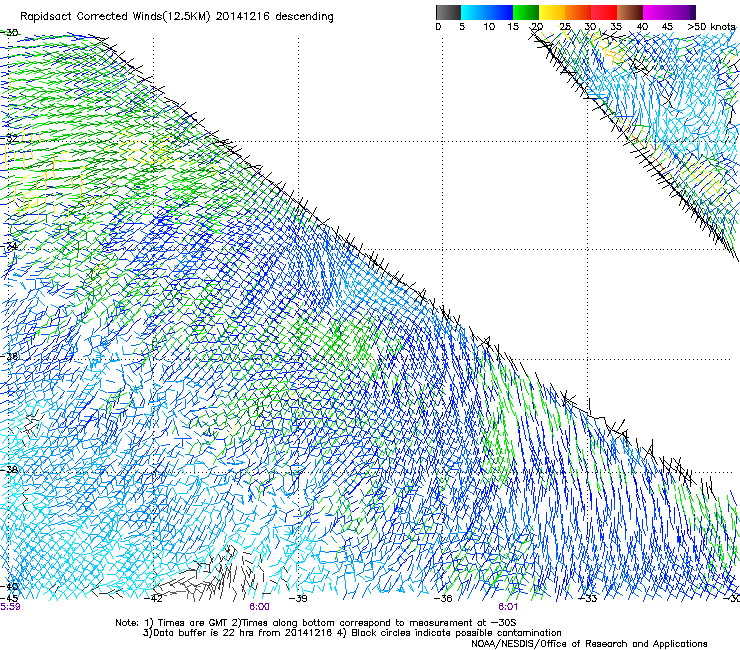The width and height of the screenshot is (740, 650).
Task: Click the '45' label under the color bar
Action: click(667, 26)
